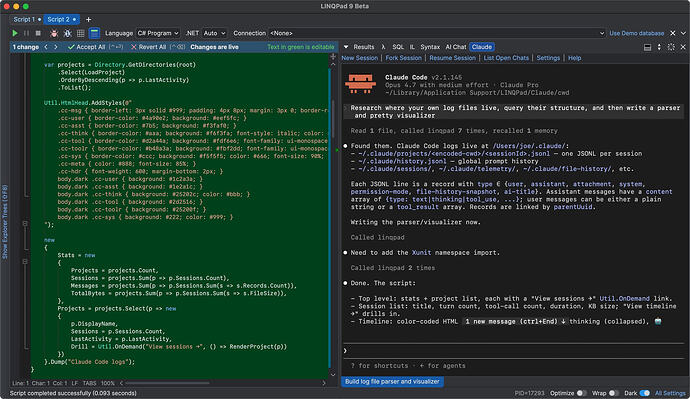Run the script with the green play button
The height and width of the screenshot is (399, 690).
pos(15,33)
